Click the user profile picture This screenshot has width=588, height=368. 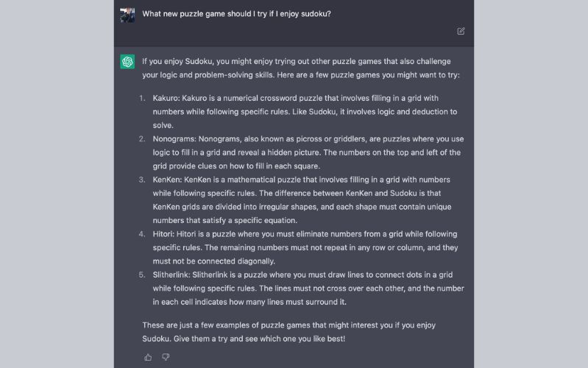(x=127, y=15)
